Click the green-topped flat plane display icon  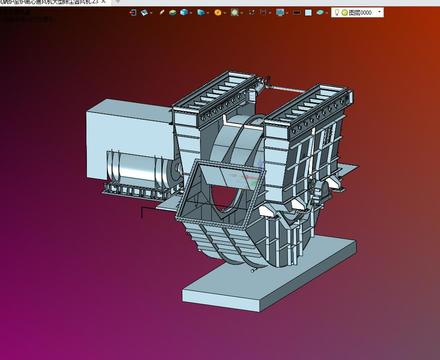173,13
